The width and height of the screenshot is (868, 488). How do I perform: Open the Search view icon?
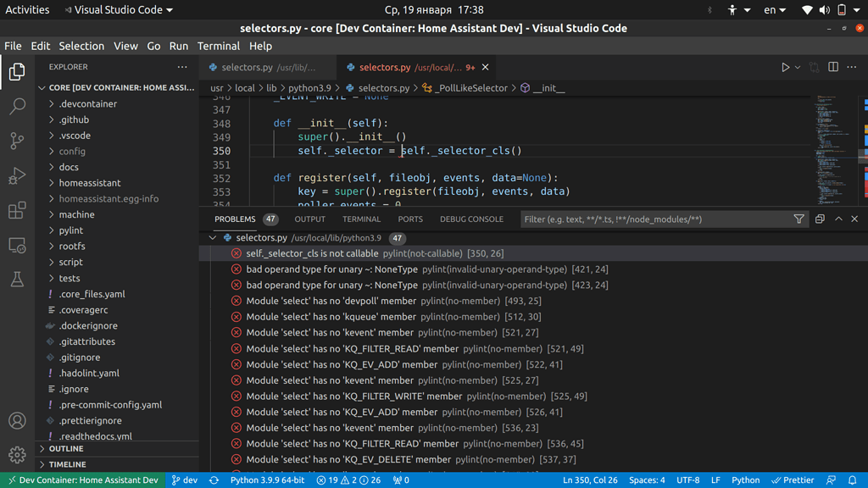(17, 106)
